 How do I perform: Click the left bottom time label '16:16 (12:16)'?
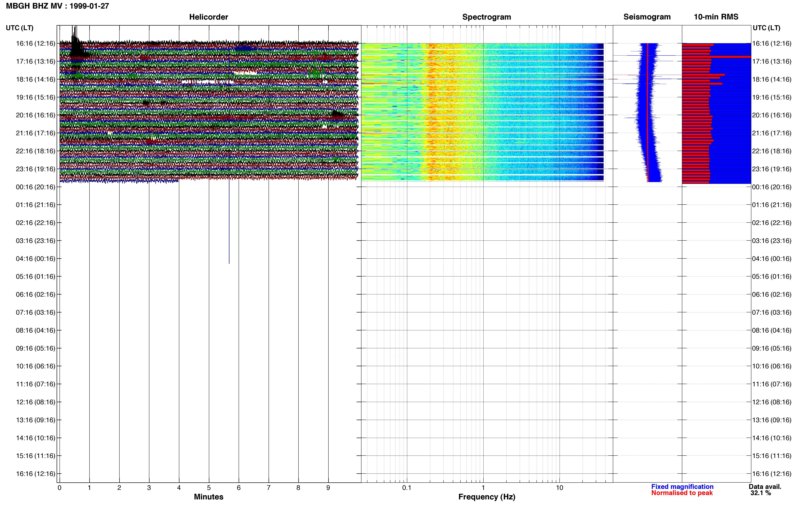36,474
